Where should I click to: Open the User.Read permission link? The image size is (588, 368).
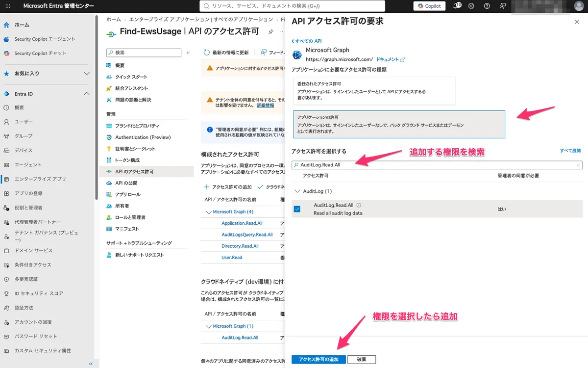(231, 257)
